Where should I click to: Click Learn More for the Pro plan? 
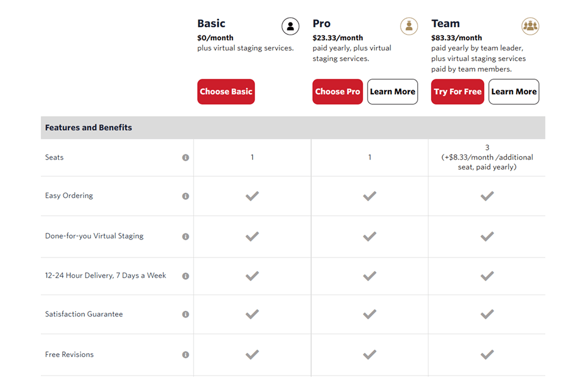(x=392, y=92)
